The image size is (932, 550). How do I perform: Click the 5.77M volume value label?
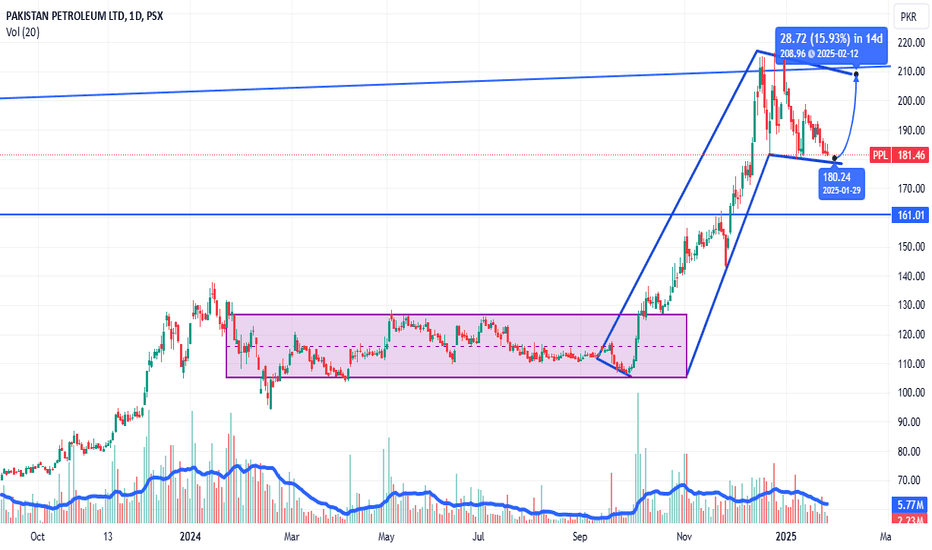point(910,505)
